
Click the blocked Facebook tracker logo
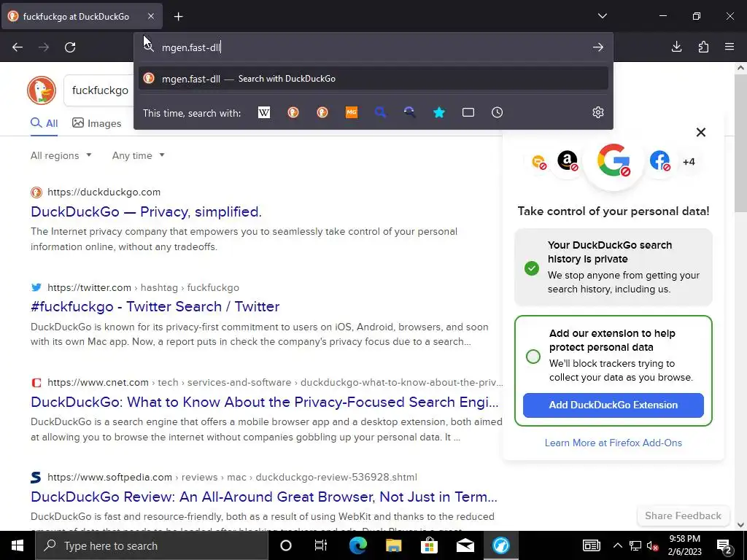coord(659,160)
